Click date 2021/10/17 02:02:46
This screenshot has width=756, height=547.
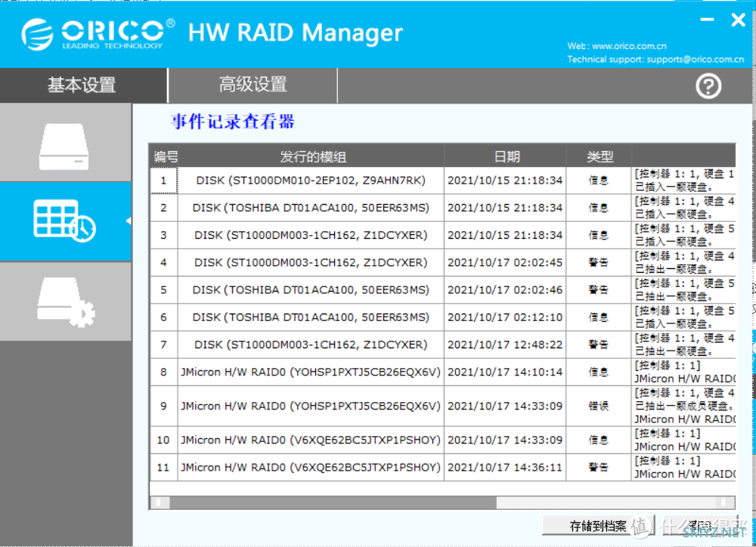point(505,290)
